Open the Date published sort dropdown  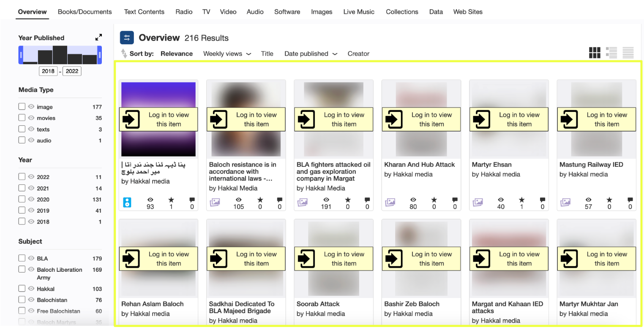pyautogui.click(x=311, y=54)
